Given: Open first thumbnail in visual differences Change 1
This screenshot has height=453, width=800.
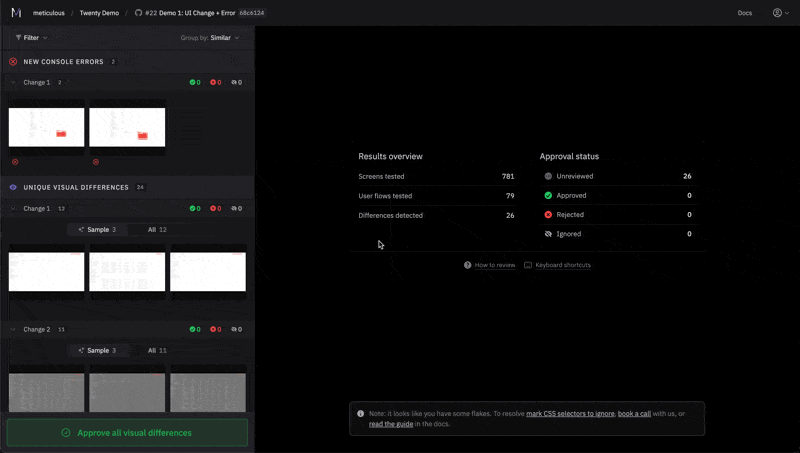Looking at the screenshot, I should click(x=46, y=272).
